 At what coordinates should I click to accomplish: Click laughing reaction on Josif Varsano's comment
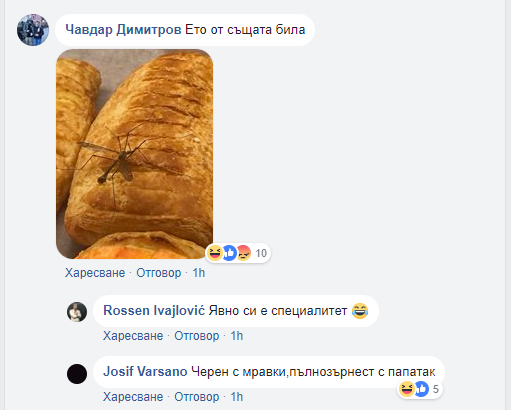coord(406,389)
